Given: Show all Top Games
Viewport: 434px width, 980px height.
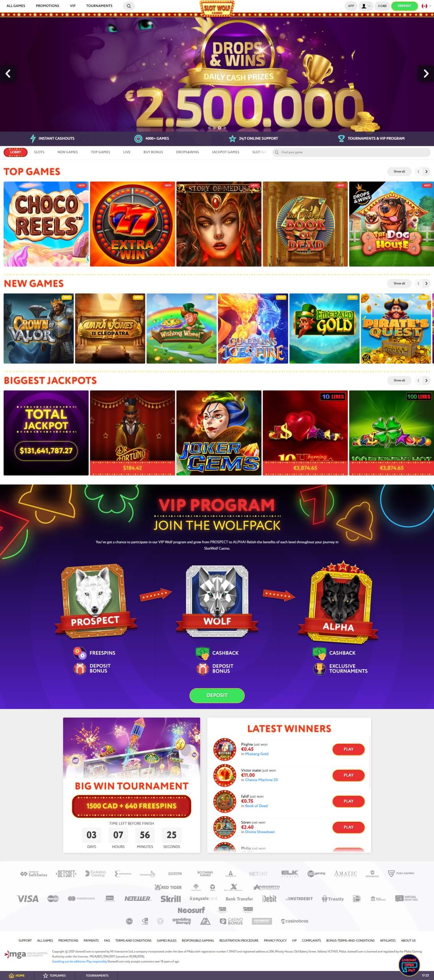Looking at the screenshot, I should click(x=399, y=171).
